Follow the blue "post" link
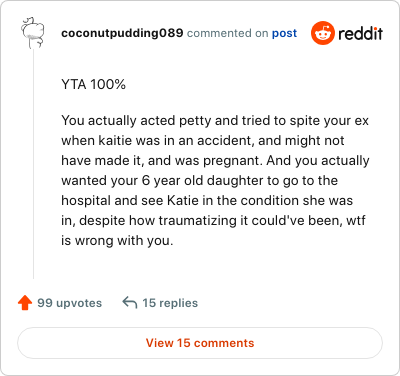This screenshot has width=400, height=376. click(284, 33)
